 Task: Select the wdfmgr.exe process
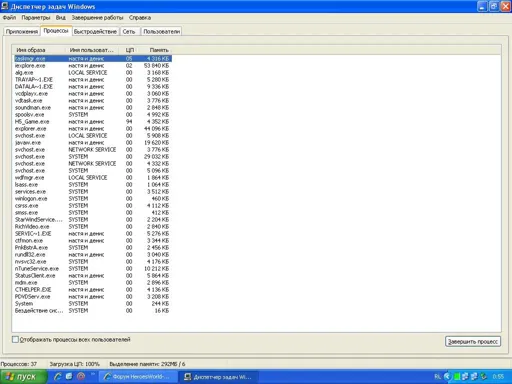pyautogui.click(x=93, y=178)
